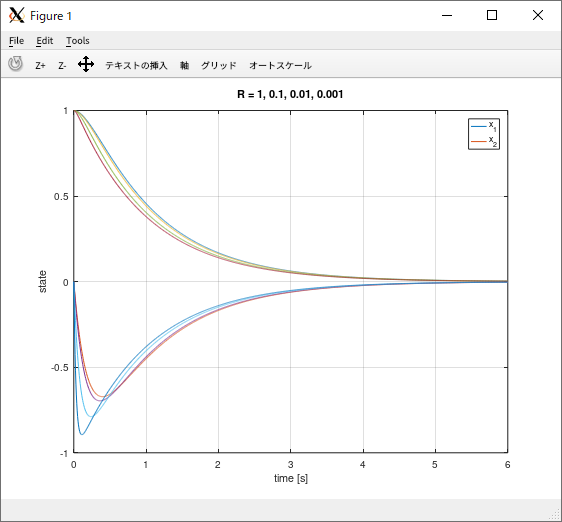Click the plot title R = 1, 0.1, 0.01, 0.001
The height and width of the screenshot is (522, 562).
pos(290,94)
